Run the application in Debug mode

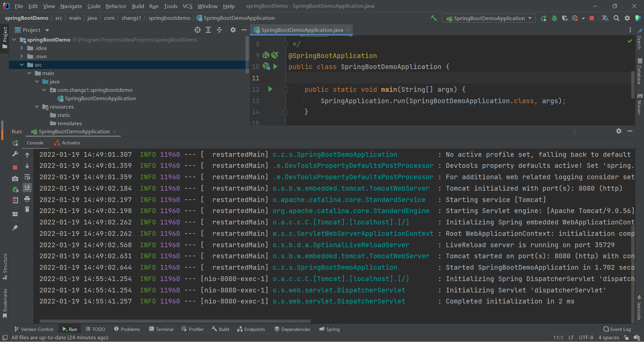pos(554,18)
